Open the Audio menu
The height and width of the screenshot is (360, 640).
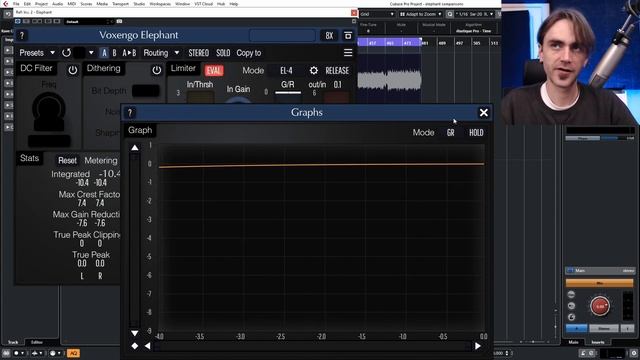(58, 4)
